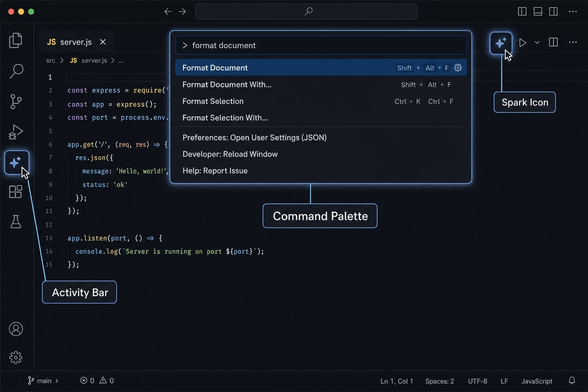Click the title bar search field
This screenshot has width=588, height=392.
point(306,11)
